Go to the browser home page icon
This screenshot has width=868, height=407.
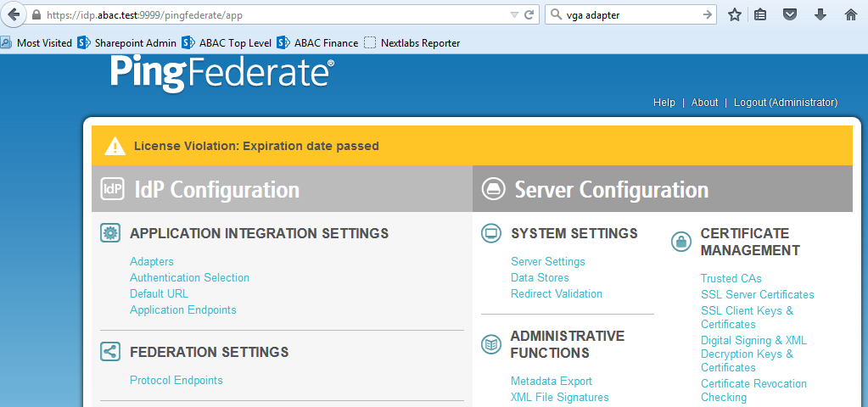pyautogui.click(x=851, y=15)
